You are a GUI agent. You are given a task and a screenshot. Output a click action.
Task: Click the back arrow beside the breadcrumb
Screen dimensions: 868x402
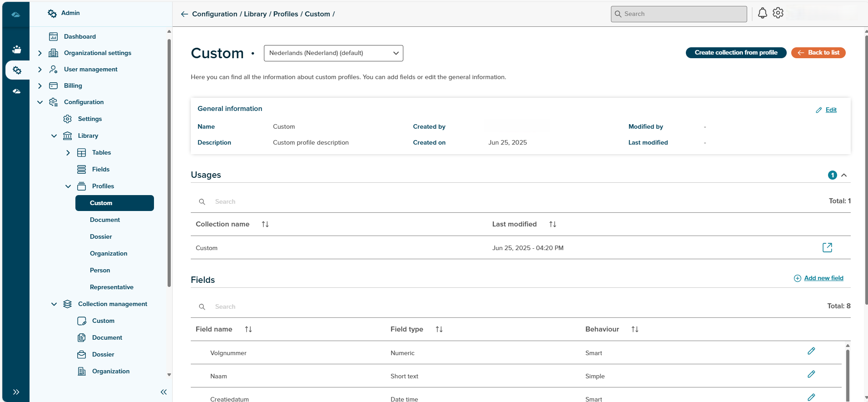click(184, 14)
